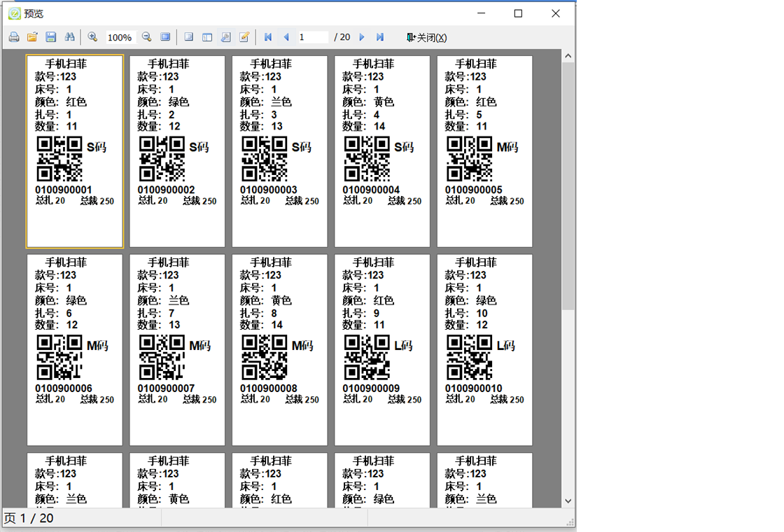Switch to full screen view icon
Viewport: 784px width, 532px height.
coord(165,37)
